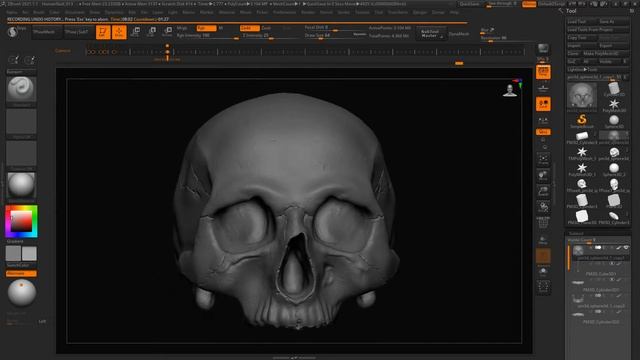Toggle Edit mode button

[x=103, y=32]
